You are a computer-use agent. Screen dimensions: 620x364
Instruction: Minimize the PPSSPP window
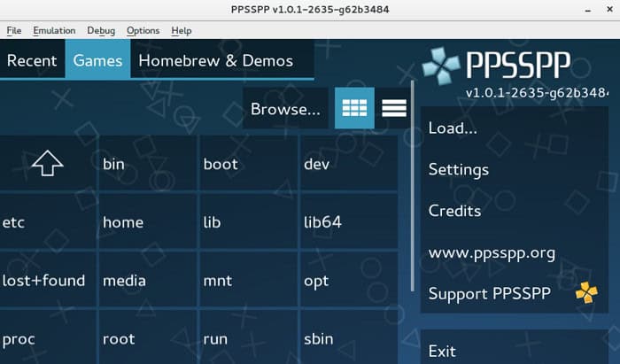click(x=588, y=10)
